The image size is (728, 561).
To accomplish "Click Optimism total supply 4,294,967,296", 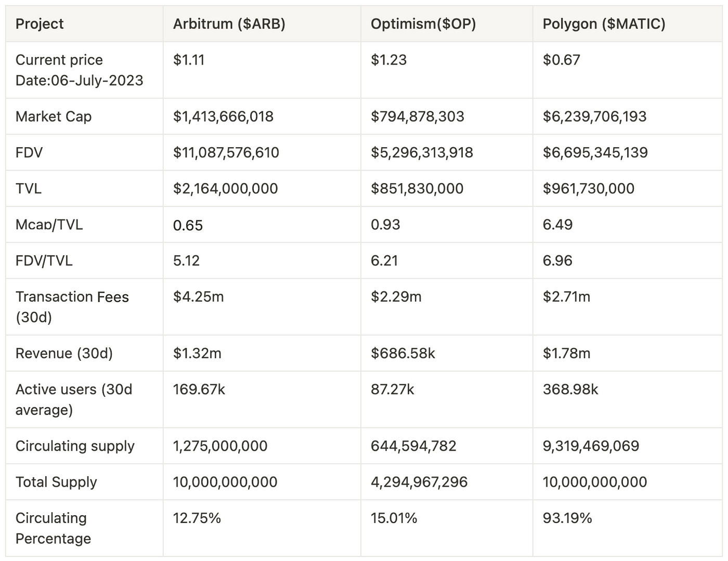I will 419,482.
